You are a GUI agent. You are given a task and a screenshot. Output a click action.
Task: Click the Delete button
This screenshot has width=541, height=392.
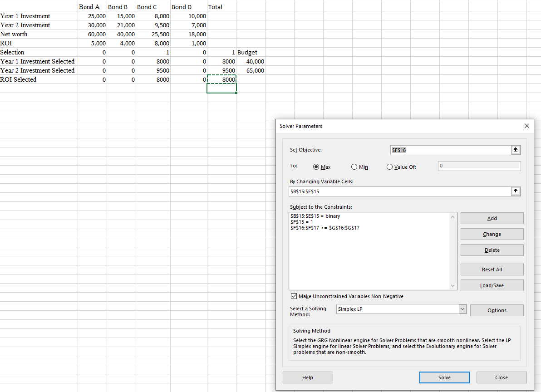pos(492,250)
